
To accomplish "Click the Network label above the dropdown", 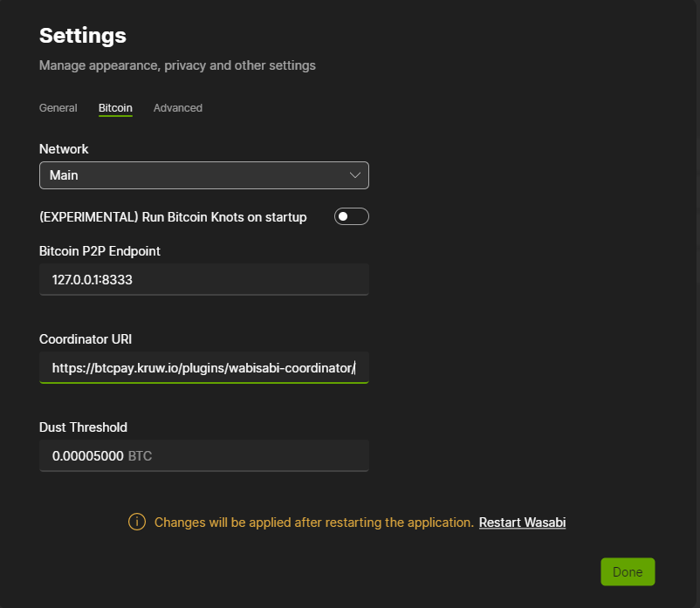I will (x=64, y=149).
